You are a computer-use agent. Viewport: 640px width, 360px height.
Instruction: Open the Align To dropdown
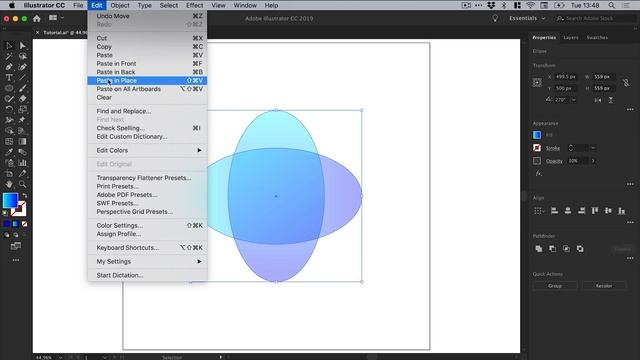539,211
